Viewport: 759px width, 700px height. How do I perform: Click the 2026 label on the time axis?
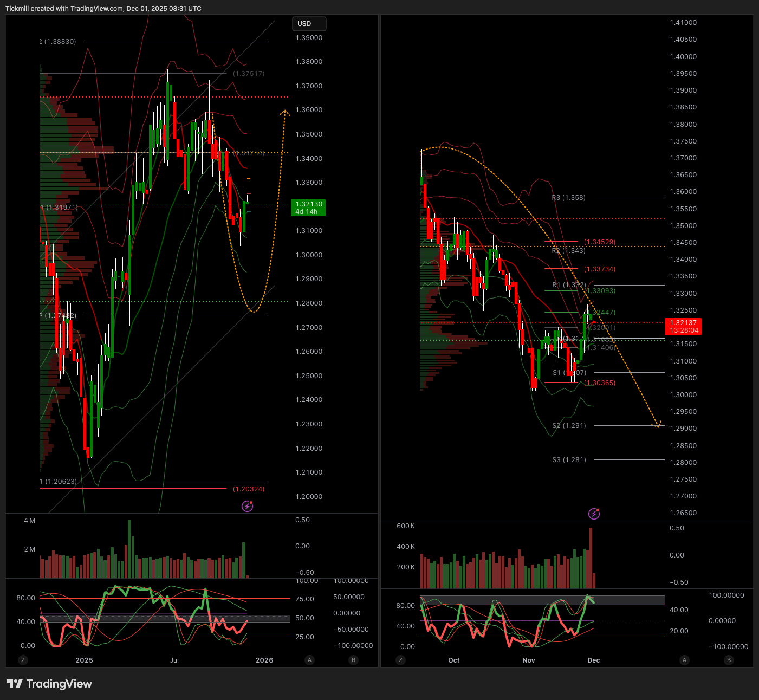[x=264, y=660]
